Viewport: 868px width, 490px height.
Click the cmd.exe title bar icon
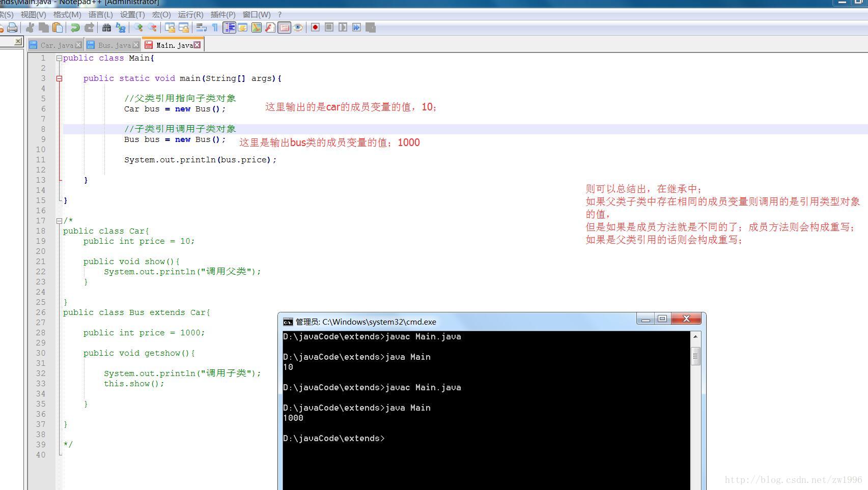tap(288, 322)
